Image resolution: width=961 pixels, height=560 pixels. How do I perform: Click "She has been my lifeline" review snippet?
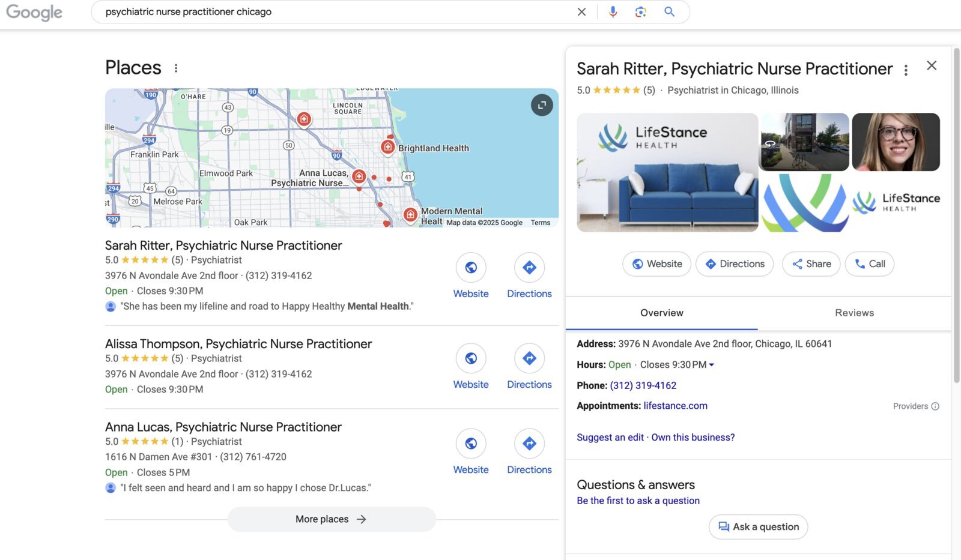click(267, 306)
